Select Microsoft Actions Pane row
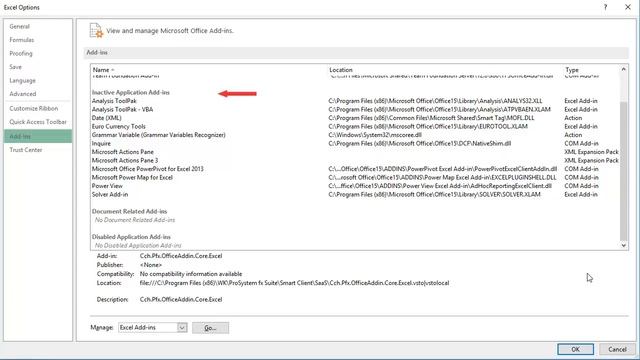640x360 pixels. pos(355,152)
